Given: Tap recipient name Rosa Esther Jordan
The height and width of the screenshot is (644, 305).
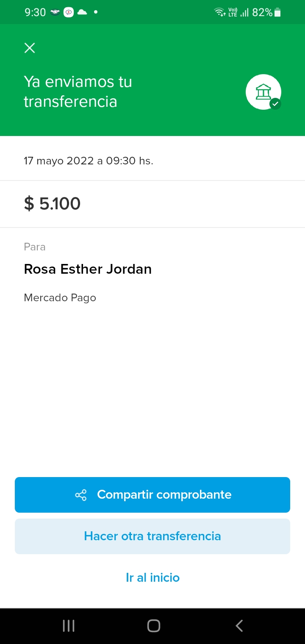Looking at the screenshot, I should [88, 269].
